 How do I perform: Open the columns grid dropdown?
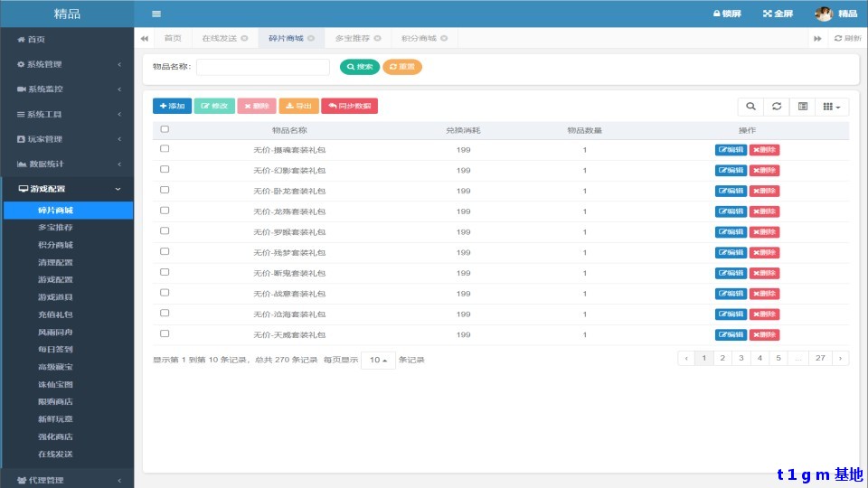[832, 107]
